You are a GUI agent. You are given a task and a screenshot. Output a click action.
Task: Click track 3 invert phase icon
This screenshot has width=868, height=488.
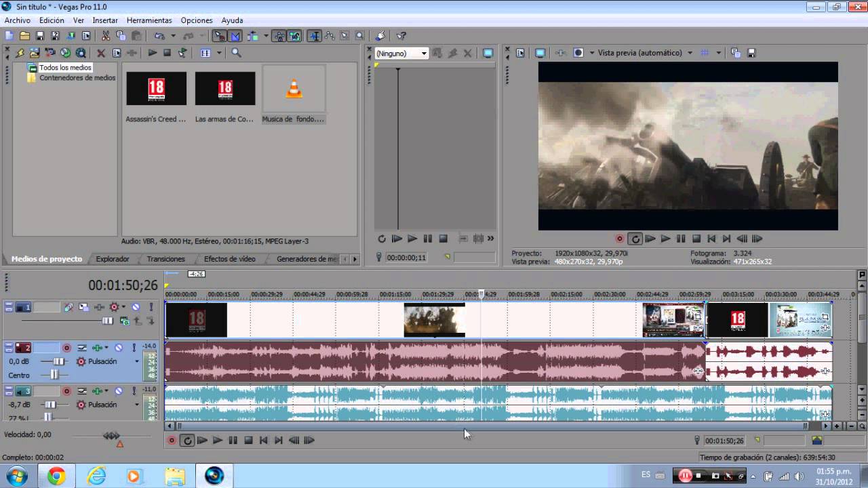coord(81,391)
